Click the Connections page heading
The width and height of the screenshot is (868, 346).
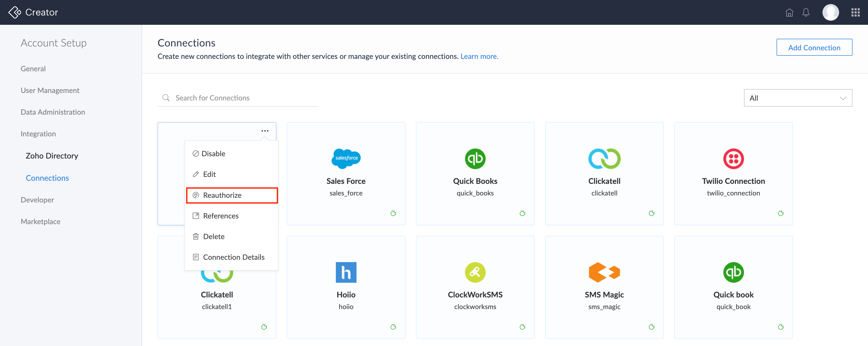point(186,43)
